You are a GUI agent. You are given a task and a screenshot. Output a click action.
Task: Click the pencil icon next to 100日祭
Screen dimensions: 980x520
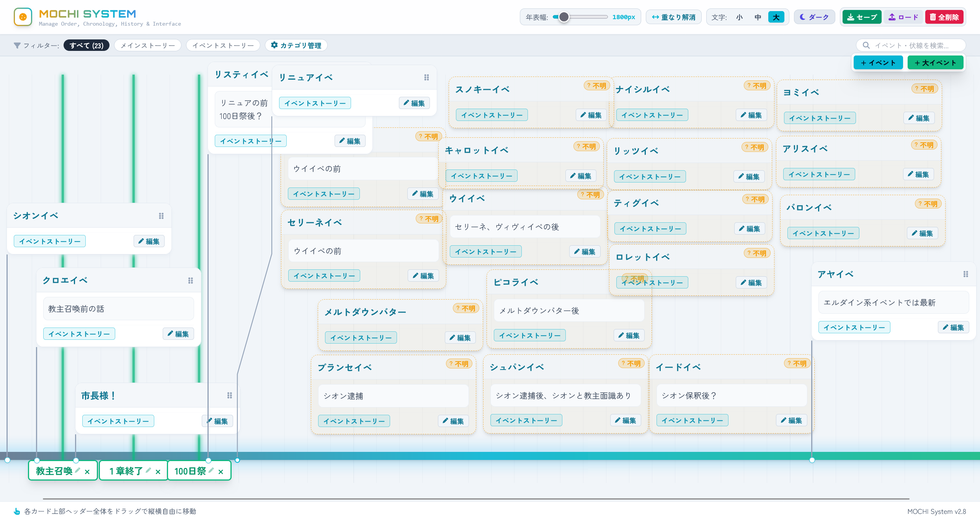click(x=211, y=470)
